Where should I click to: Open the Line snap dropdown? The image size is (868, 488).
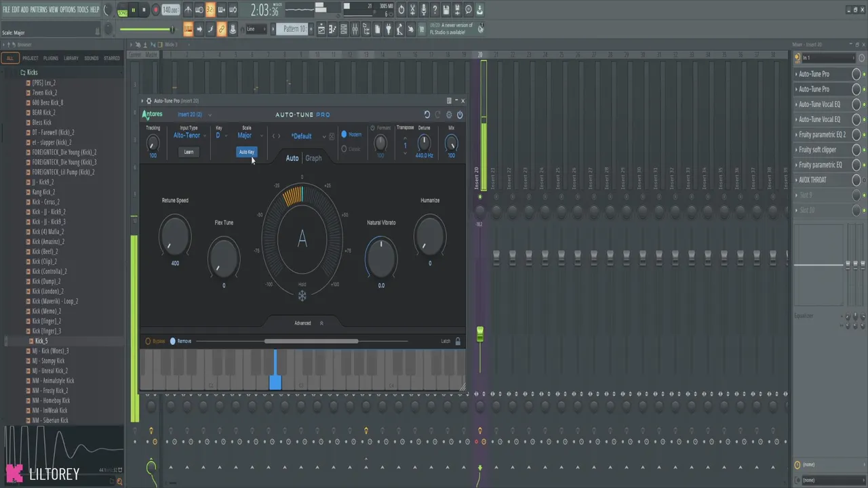[x=256, y=29]
